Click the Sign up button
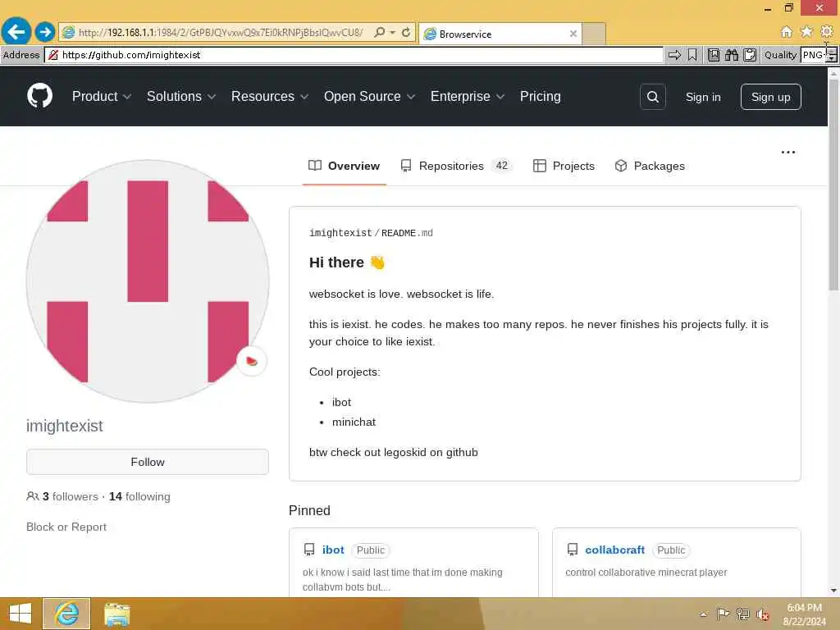This screenshot has width=840, height=630. pyautogui.click(x=770, y=97)
